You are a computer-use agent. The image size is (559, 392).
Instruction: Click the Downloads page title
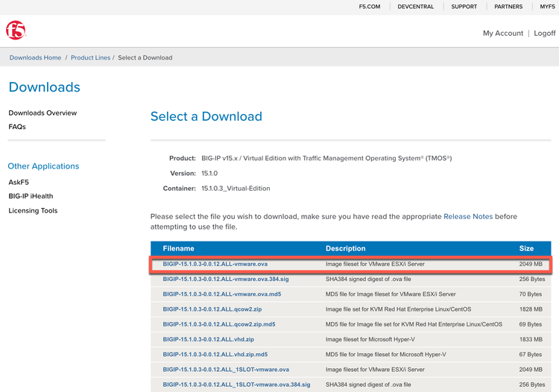tap(45, 87)
